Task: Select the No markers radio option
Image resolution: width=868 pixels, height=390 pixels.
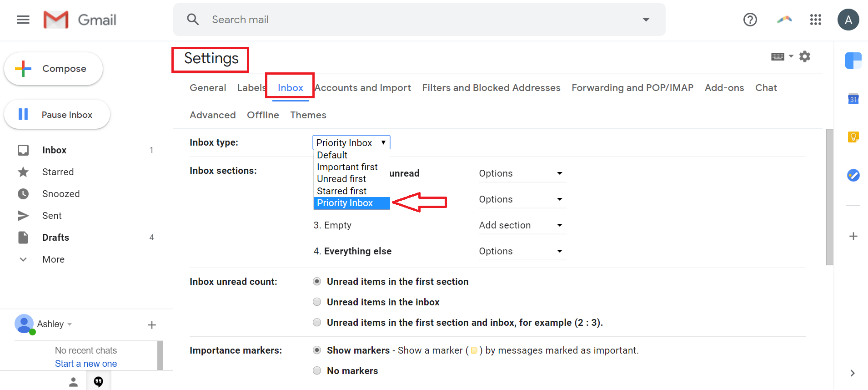Action: (317, 370)
